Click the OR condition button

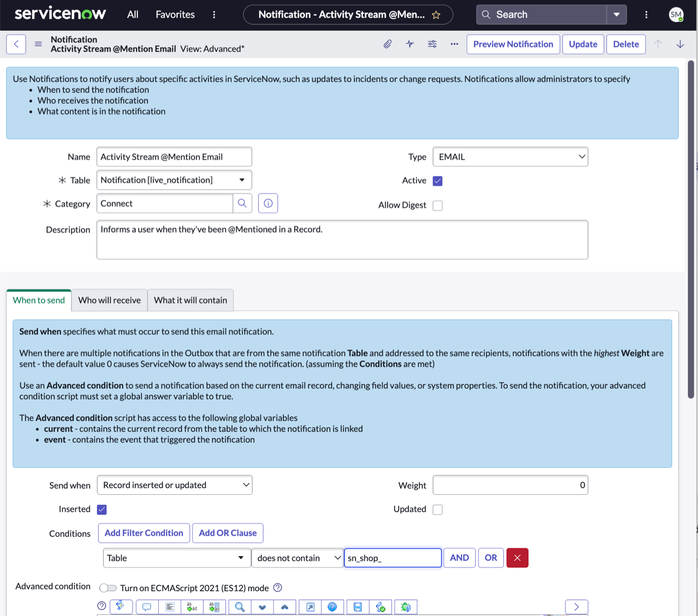click(x=491, y=558)
